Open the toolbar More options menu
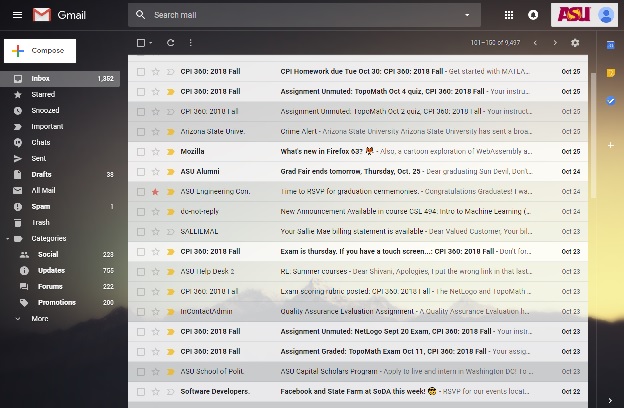Viewport: 624px width, 408px height. (x=190, y=43)
